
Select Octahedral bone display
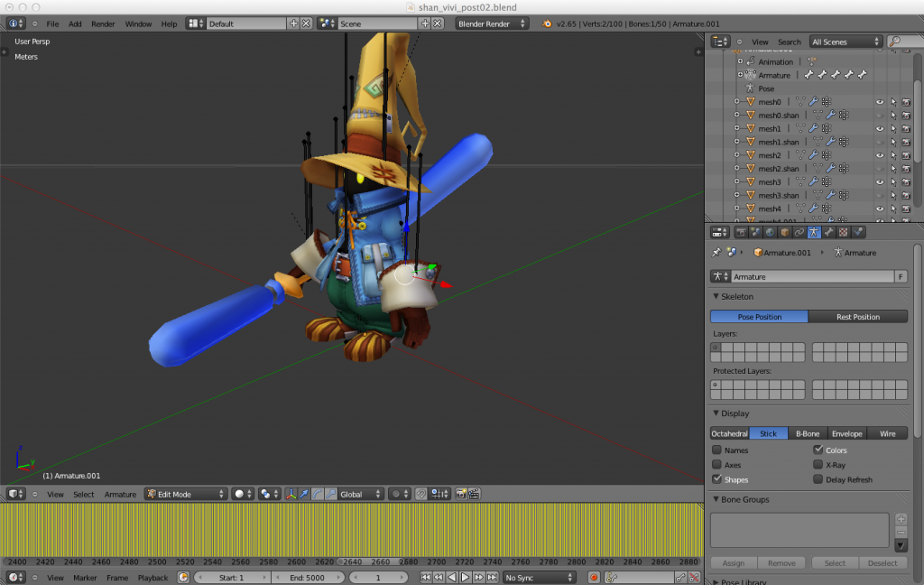729,433
